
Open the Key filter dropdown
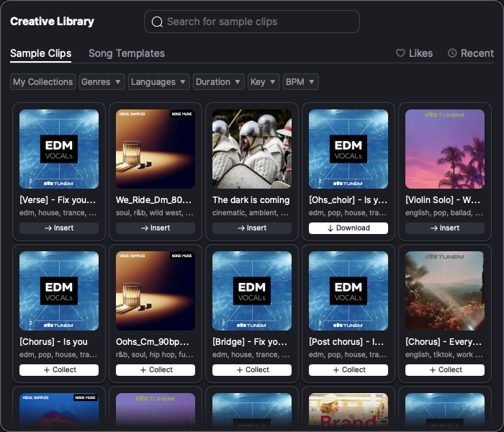click(264, 81)
